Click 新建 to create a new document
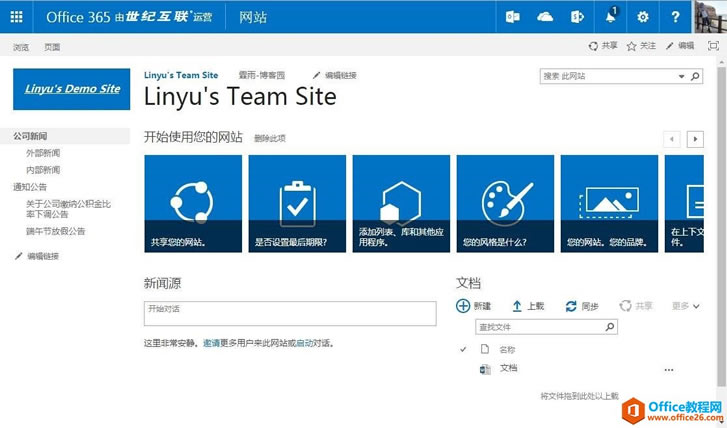The height and width of the screenshot is (428, 727). (x=474, y=306)
